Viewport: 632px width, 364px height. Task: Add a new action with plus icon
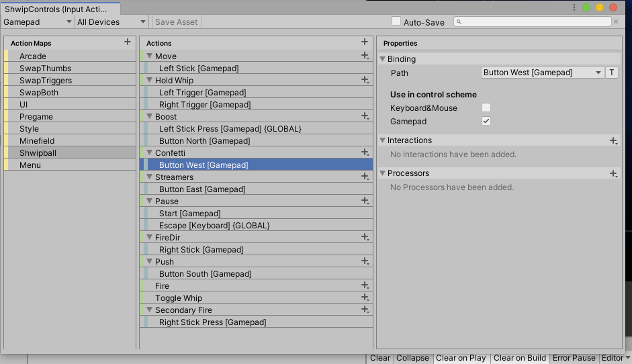tap(364, 42)
